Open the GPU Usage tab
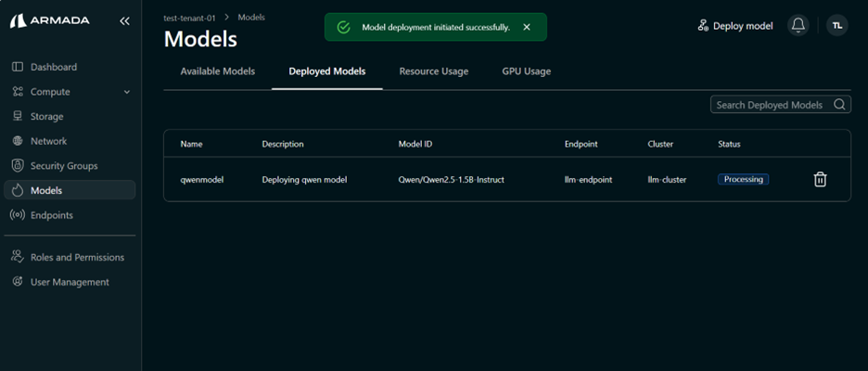The image size is (868, 371). pyautogui.click(x=526, y=71)
